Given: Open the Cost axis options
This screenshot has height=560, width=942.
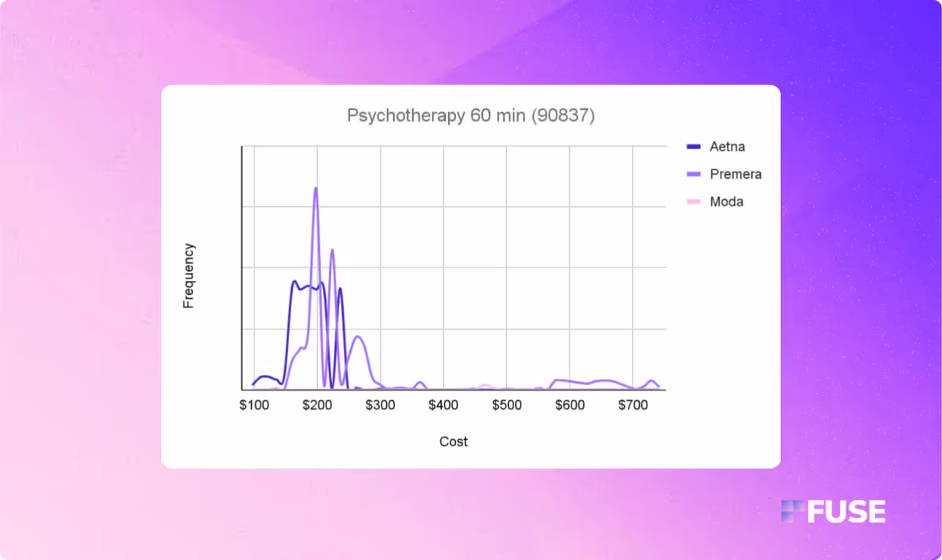Looking at the screenshot, I should 453,441.
